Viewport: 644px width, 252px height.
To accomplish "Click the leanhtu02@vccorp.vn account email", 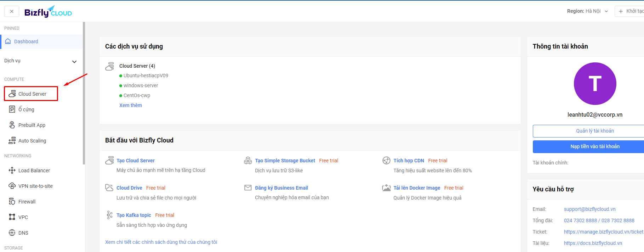I will coord(595,114).
